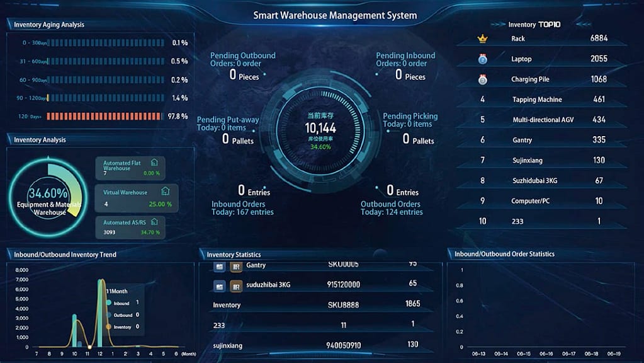Image resolution: width=644 pixels, height=363 pixels.
Task: Select the Multi-directional AGV row in Top 10
Action: tap(541, 120)
